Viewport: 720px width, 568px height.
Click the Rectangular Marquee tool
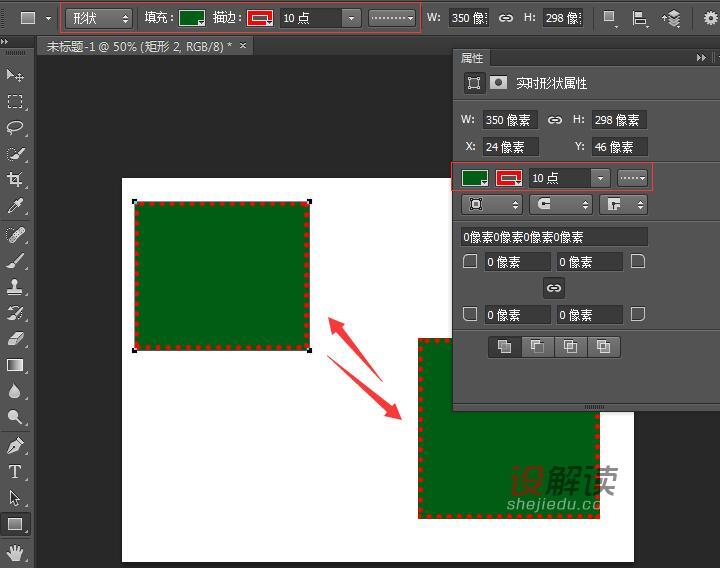click(x=15, y=102)
